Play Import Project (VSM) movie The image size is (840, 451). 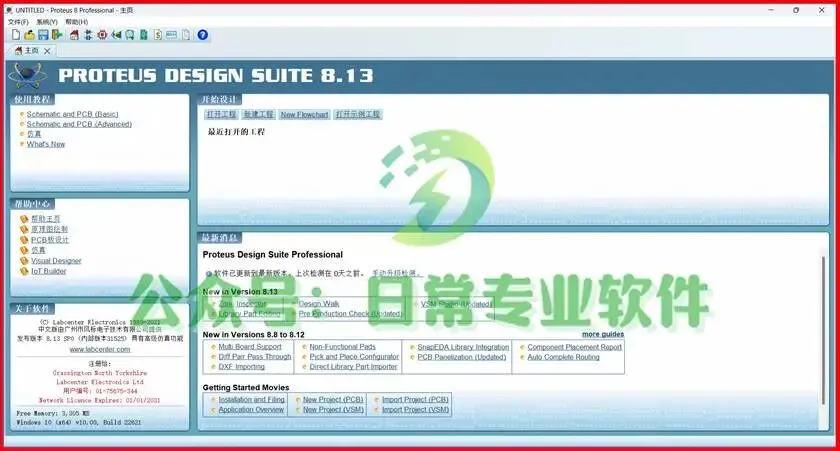(x=416, y=410)
